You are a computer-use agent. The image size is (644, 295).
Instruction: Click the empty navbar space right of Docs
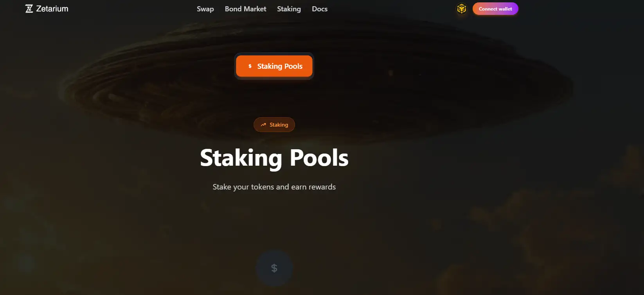pyautogui.click(x=391, y=9)
